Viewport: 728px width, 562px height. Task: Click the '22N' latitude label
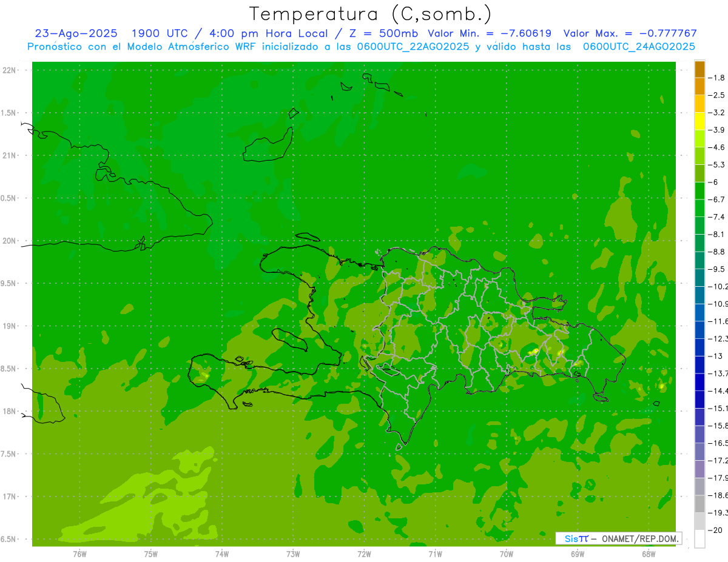pos(10,70)
